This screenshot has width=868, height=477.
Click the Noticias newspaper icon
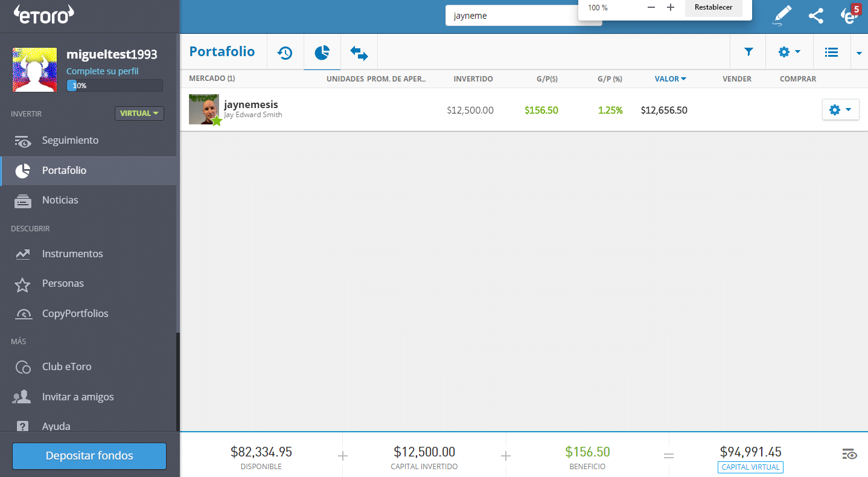coord(23,201)
